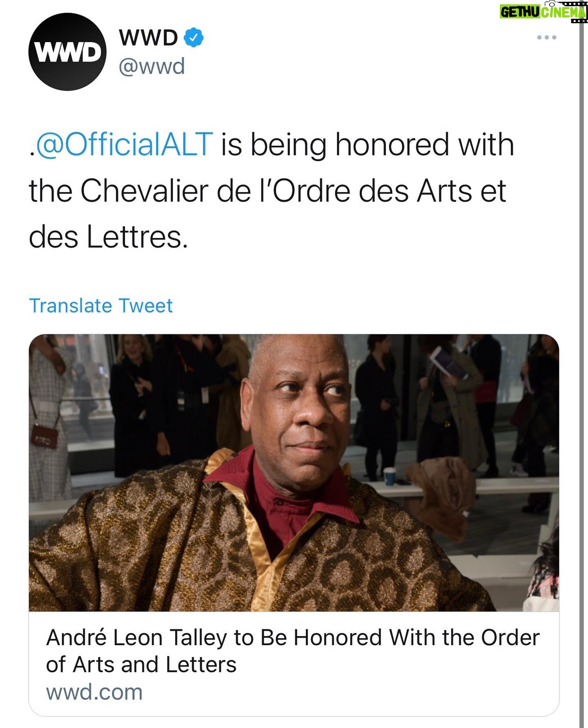Open the André Leon Talley article headline
Viewport: 588px width, 728px height.
[293, 637]
